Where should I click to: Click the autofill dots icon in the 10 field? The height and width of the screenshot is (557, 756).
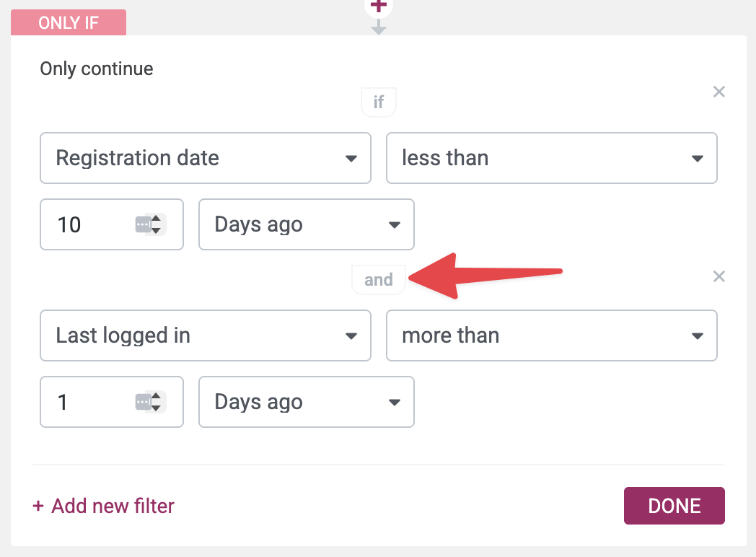tap(143, 224)
